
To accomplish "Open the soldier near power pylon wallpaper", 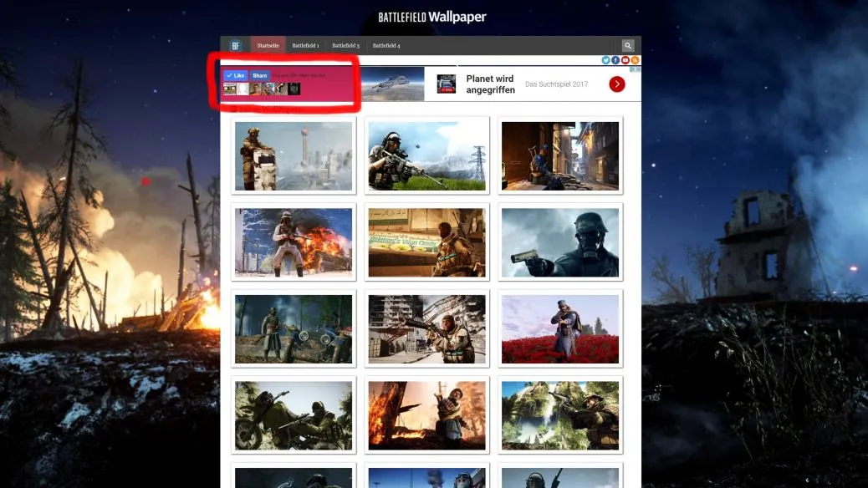I will pyautogui.click(x=426, y=156).
